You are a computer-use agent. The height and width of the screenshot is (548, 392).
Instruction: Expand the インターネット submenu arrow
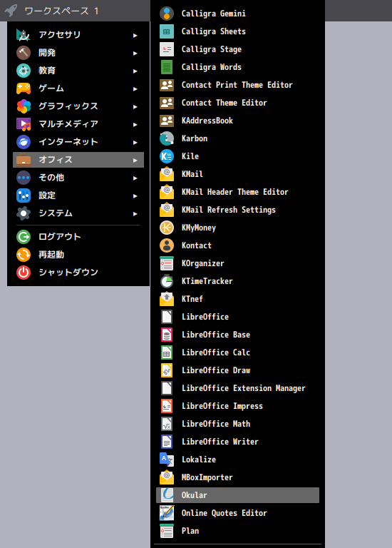coord(135,142)
